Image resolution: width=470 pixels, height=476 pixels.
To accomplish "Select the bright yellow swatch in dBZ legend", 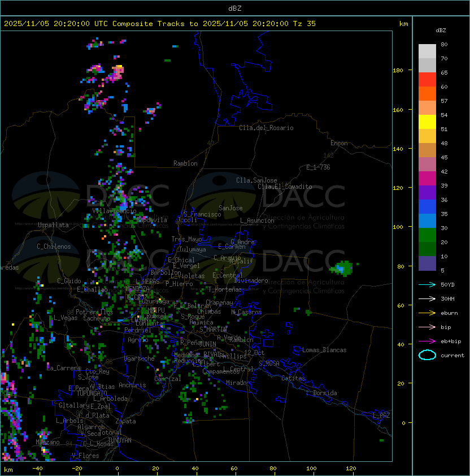I will pyautogui.click(x=427, y=122).
